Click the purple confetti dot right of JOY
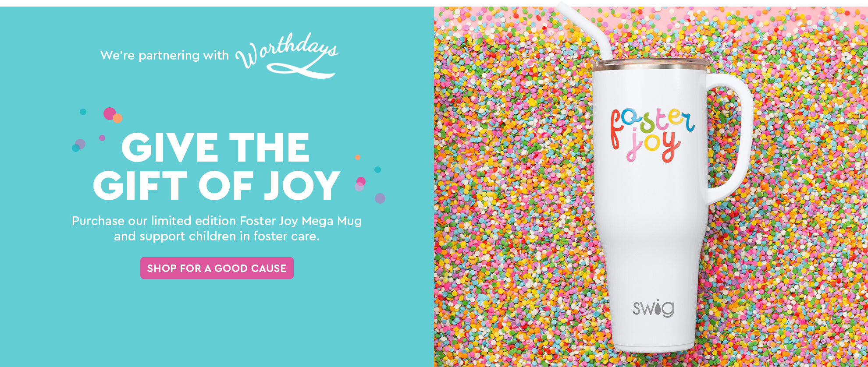This screenshot has width=868, height=367. pyautogui.click(x=380, y=198)
